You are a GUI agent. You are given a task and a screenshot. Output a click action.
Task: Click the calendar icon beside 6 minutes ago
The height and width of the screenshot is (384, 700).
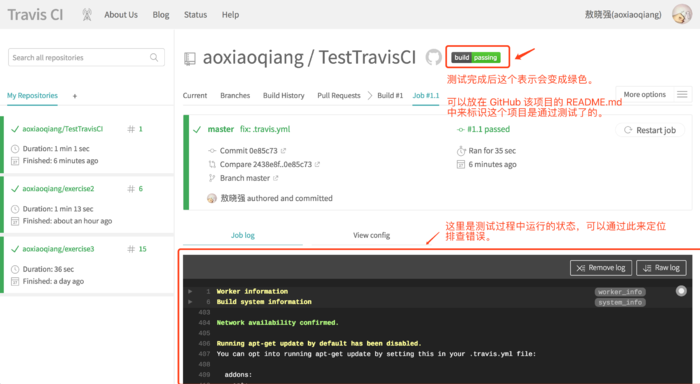pos(461,164)
